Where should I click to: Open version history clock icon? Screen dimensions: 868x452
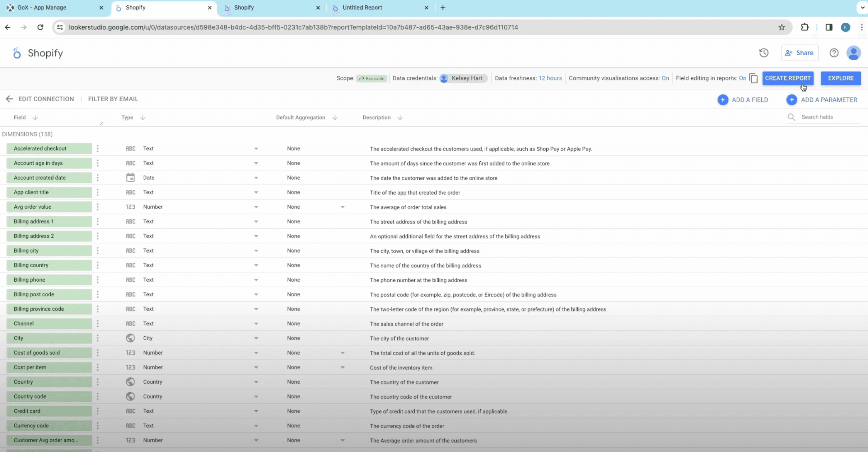coord(764,53)
